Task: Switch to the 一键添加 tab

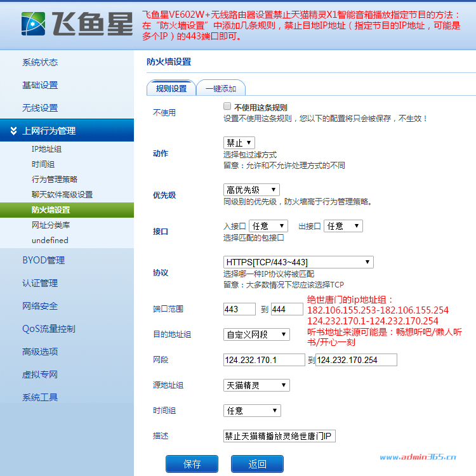Action: [x=221, y=88]
